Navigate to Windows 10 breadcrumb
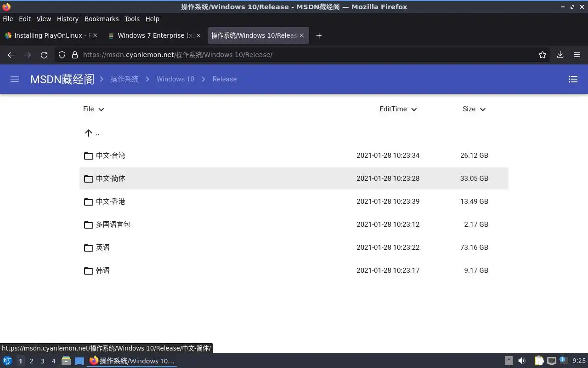 coord(175,79)
